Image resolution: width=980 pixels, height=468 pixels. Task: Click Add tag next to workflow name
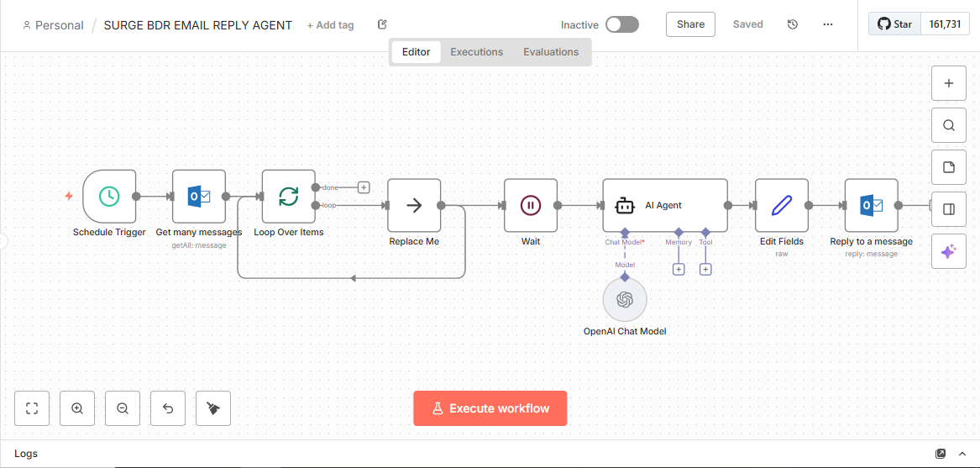(330, 25)
